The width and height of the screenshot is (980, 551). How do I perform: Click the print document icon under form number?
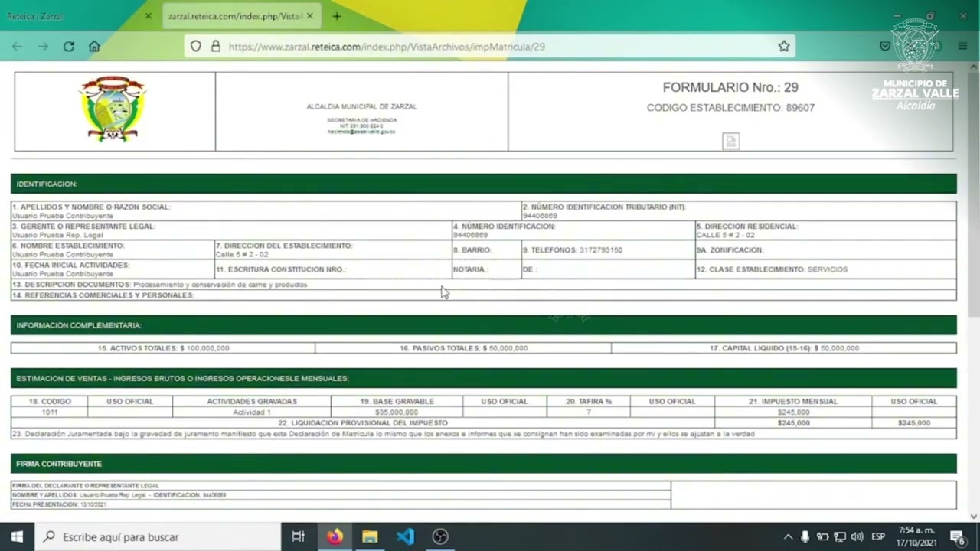(x=731, y=141)
